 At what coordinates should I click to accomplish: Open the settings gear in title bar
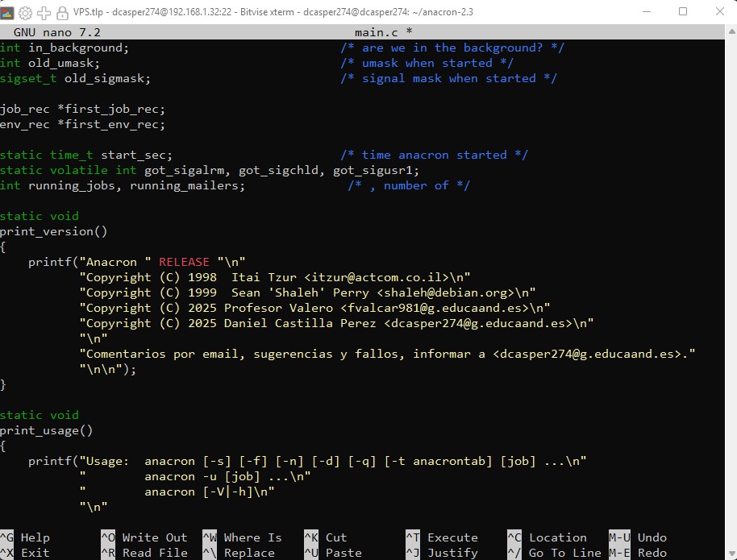point(25,12)
